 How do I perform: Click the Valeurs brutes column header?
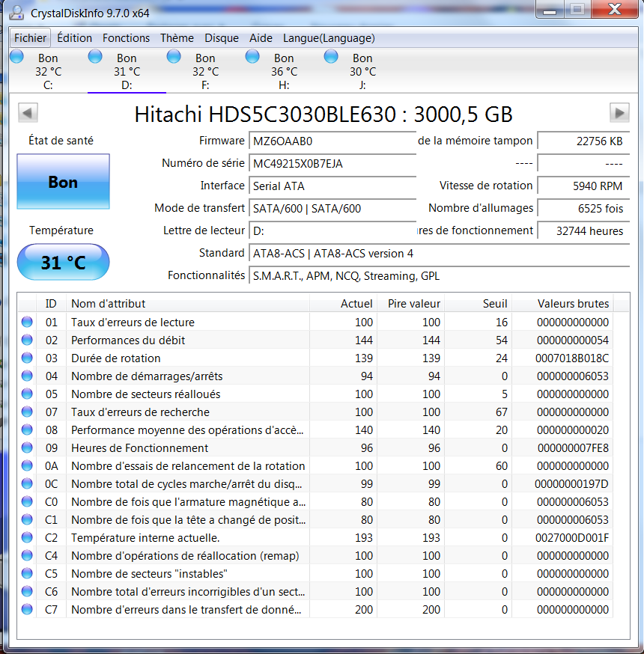tap(573, 304)
